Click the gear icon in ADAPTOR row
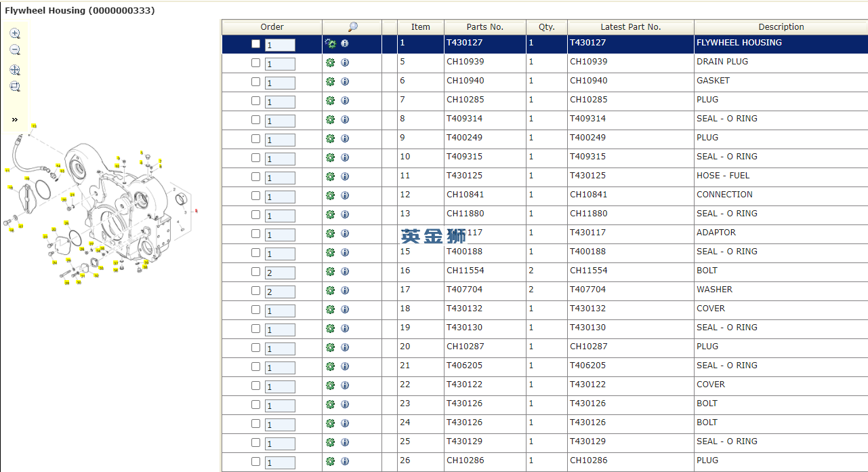Screen dimensions: 868x472 [331, 233]
